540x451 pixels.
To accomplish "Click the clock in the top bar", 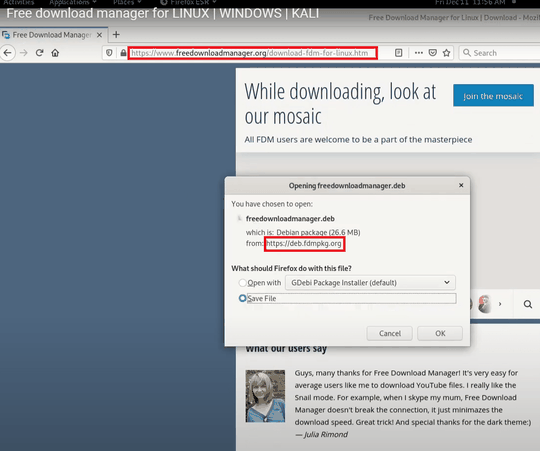I will [x=470, y=2].
